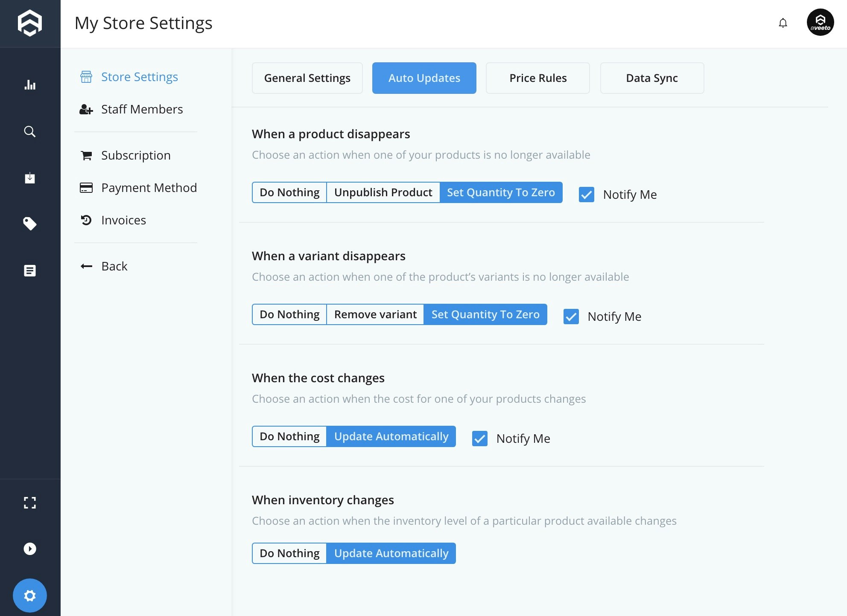Click the search magnifier sidebar icon

click(x=30, y=131)
